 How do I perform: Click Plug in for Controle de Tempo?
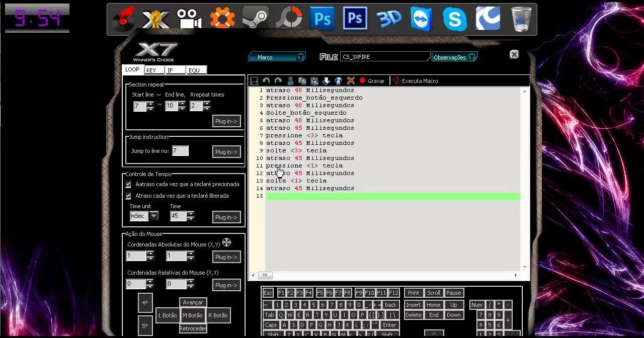226,217
